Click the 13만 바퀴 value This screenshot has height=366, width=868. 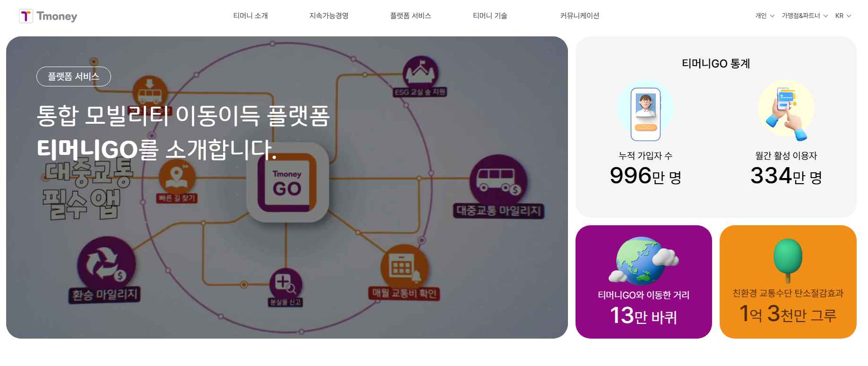click(644, 315)
